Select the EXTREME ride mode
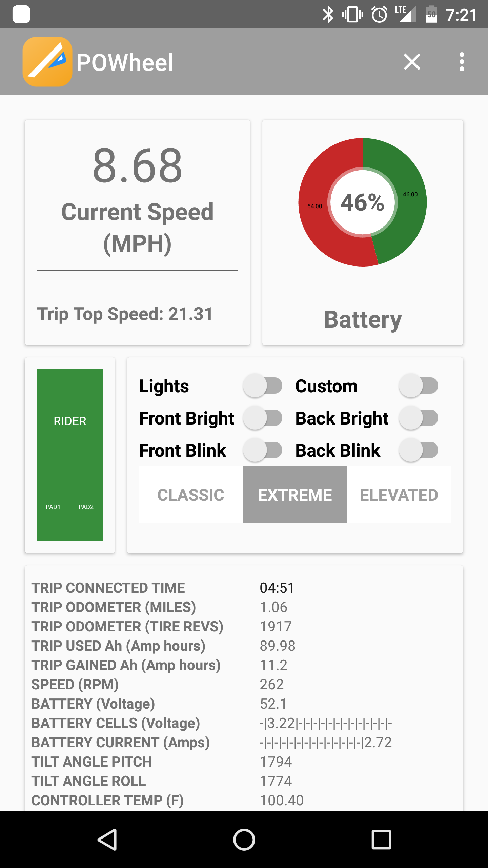The width and height of the screenshot is (488, 868). point(295,495)
